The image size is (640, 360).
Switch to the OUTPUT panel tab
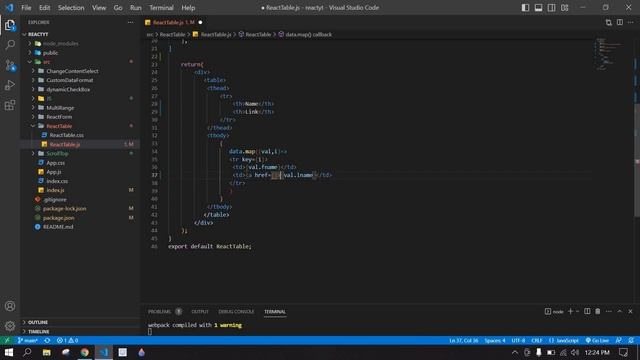coord(200,311)
